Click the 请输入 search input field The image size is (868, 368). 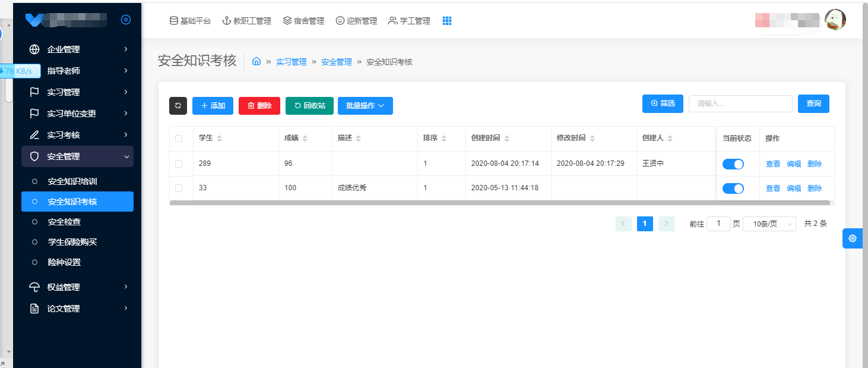[740, 103]
